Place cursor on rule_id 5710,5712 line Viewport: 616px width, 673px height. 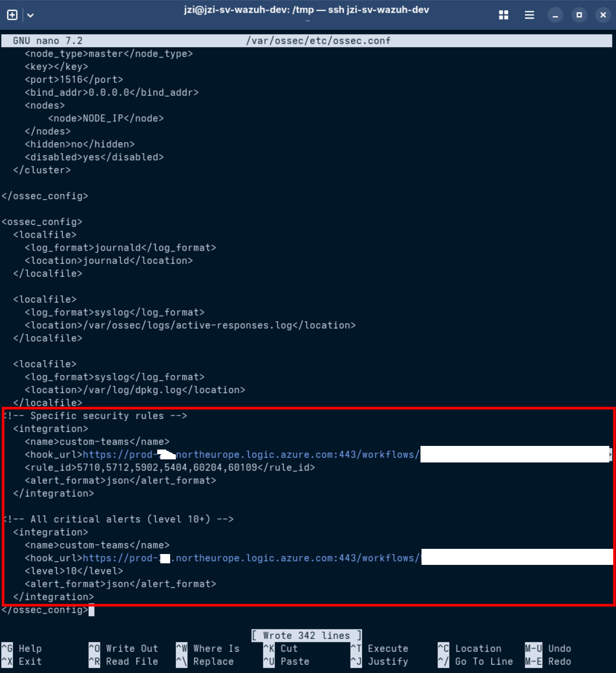click(170, 468)
